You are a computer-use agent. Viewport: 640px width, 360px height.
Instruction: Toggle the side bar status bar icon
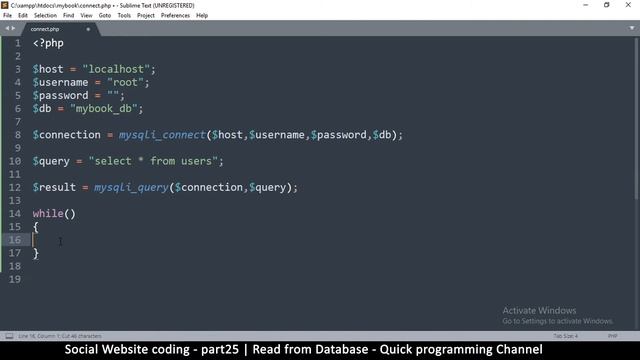pyautogui.click(x=9, y=336)
